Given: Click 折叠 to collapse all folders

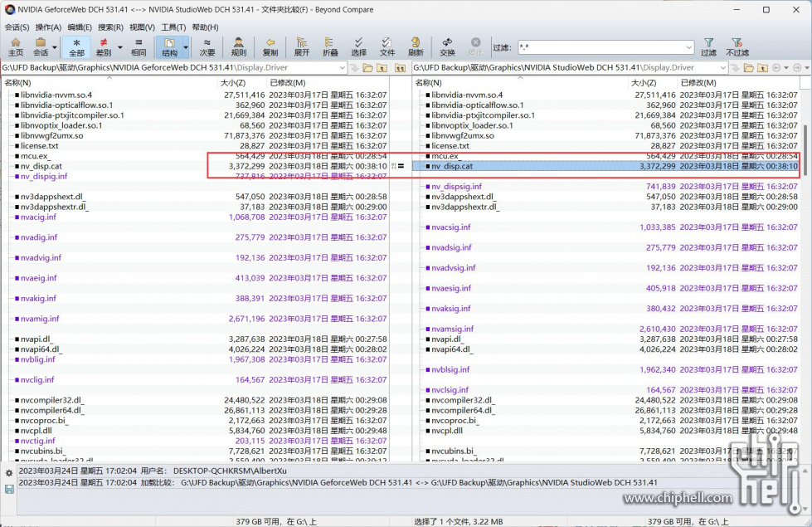Looking at the screenshot, I should (x=330, y=47).
